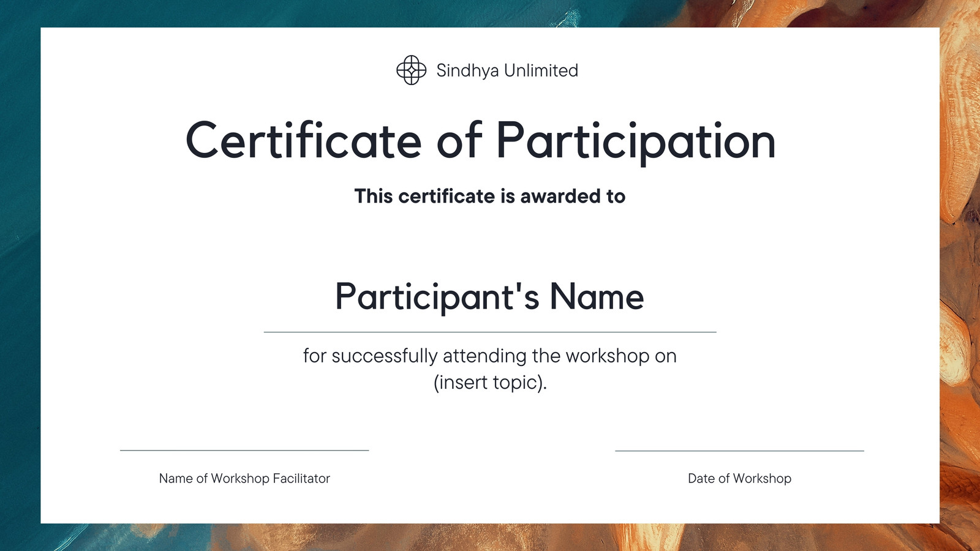Select the Sindhya Unlimited company name text
The height and width of the screenshot is (551, 980).
click(x=507, y=70)
